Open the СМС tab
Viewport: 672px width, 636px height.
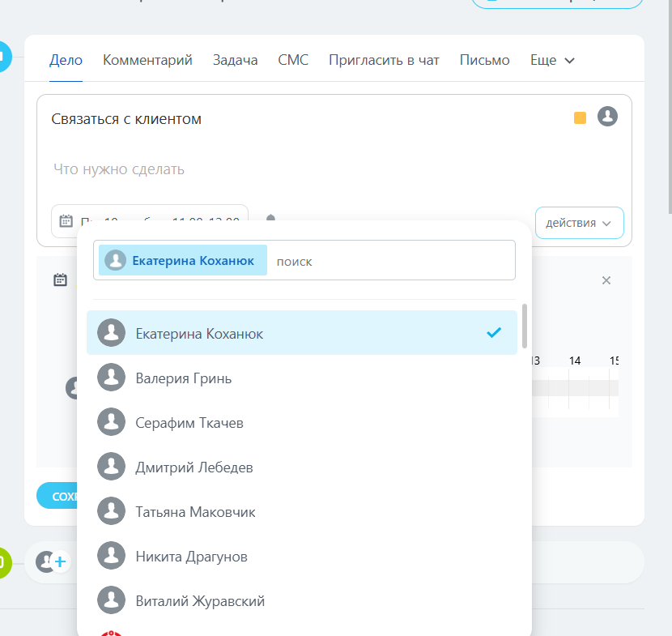[x=293, y=60]
